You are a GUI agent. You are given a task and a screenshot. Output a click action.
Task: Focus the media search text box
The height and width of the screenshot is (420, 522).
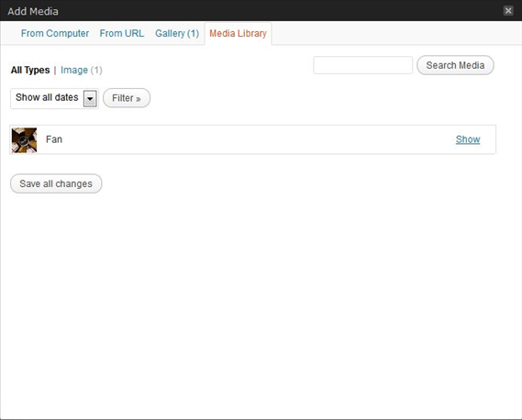point(363,65)
